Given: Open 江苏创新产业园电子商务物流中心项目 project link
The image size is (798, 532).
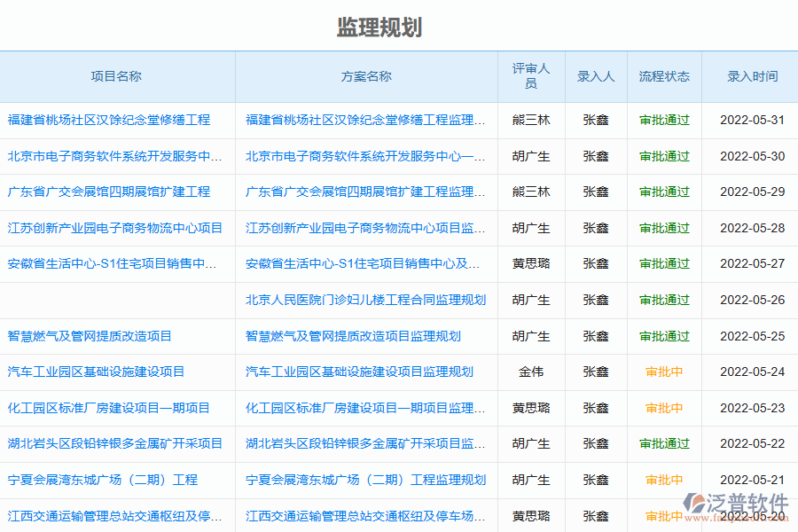Looking at the screenshot, I should click(x=115, y=228).
